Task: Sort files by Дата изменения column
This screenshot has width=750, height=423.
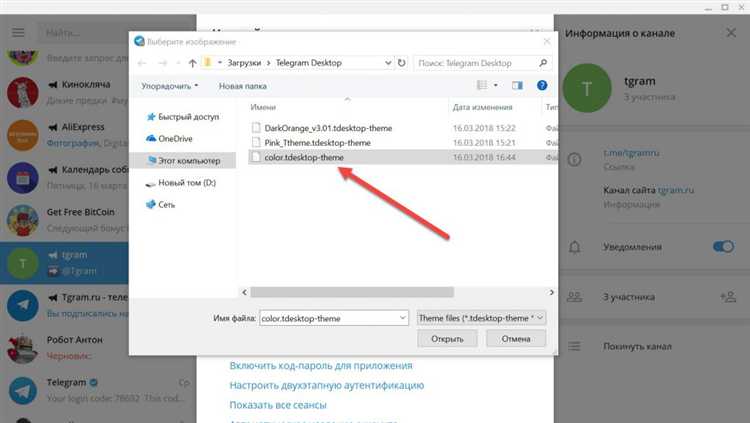Action: 483,107
